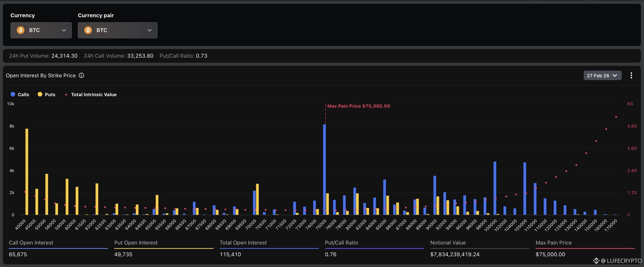Toggle Total Intrinsic Value series

(x=91, y=95)
